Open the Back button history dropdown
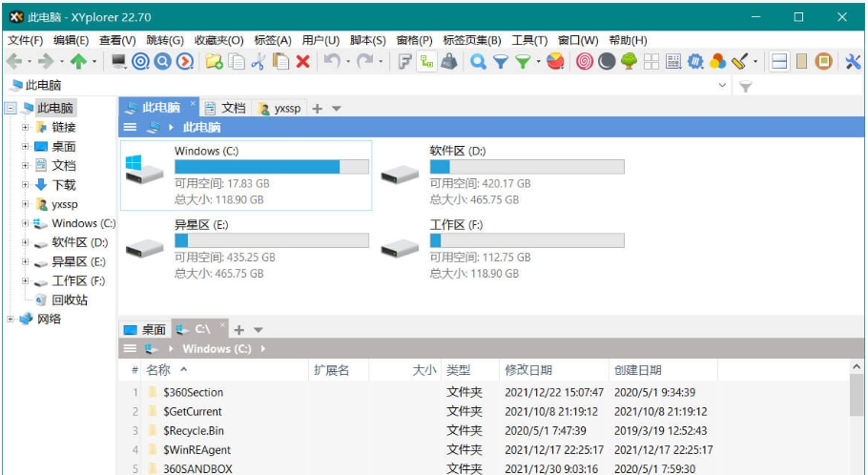This screenshot has height=475, width=868. click(x=30, y=61)
